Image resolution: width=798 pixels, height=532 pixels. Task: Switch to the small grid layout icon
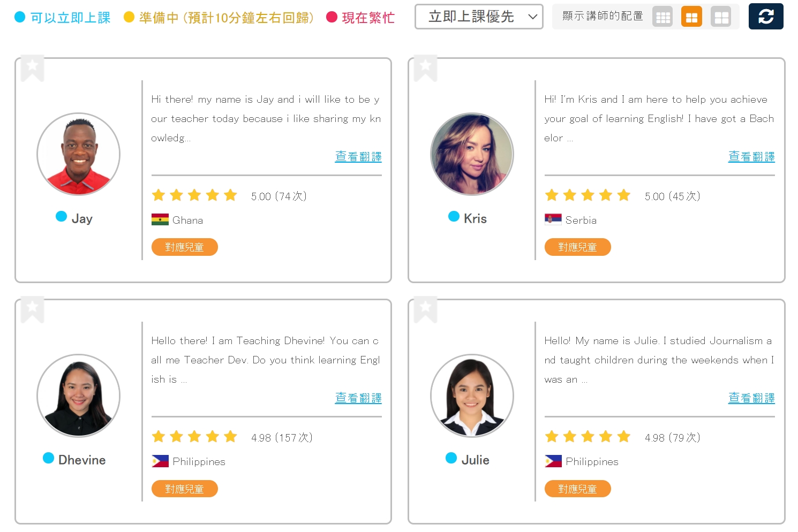tap(663, 17)
